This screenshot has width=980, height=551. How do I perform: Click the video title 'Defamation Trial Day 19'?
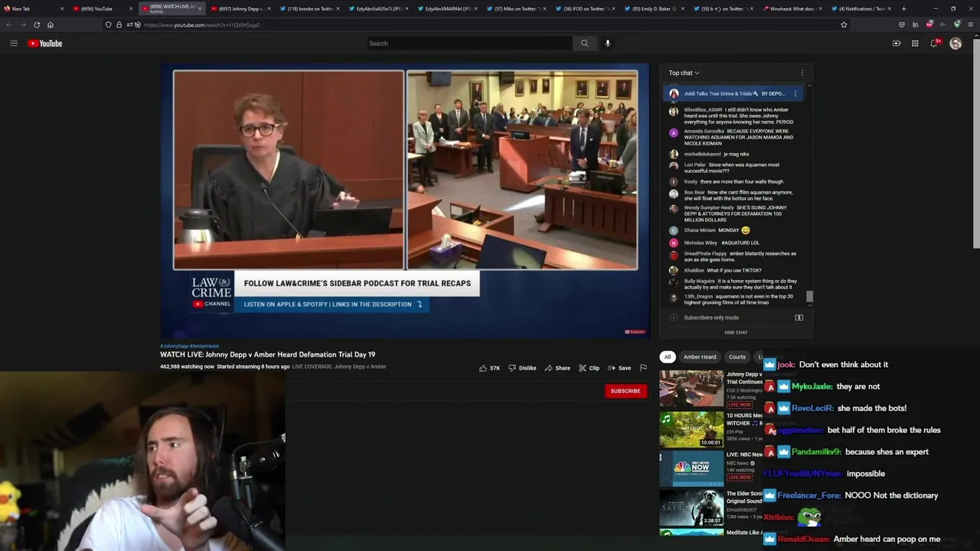[x=267, y=354]
